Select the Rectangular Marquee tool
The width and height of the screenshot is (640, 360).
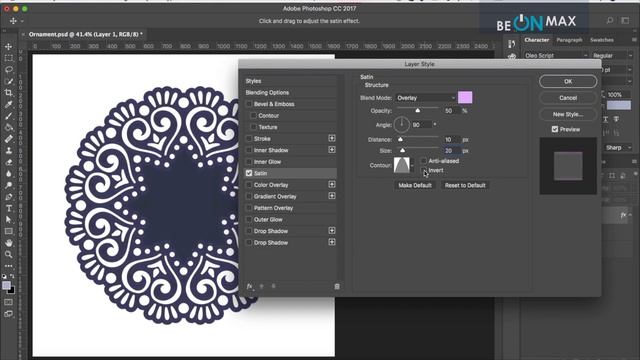pyautogui.click(x=9, y=58)
